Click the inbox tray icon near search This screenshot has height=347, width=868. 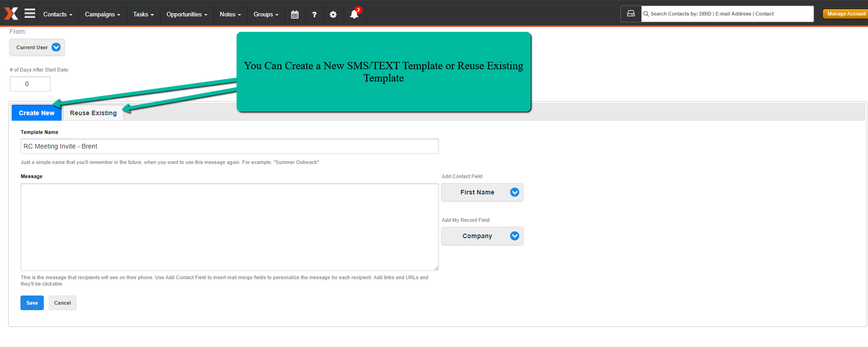coord(631,14)
